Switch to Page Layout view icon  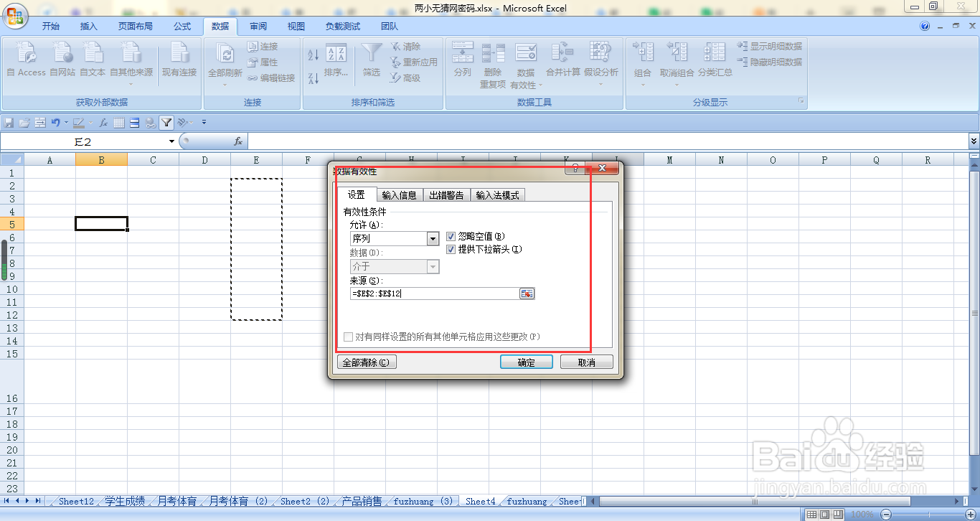coord(824,515)
